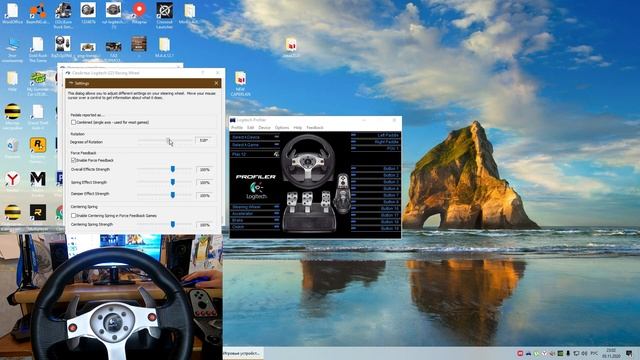
Task: Enable Centering Spring in Force Feedback Games
Action: click(x=73, y=216)
